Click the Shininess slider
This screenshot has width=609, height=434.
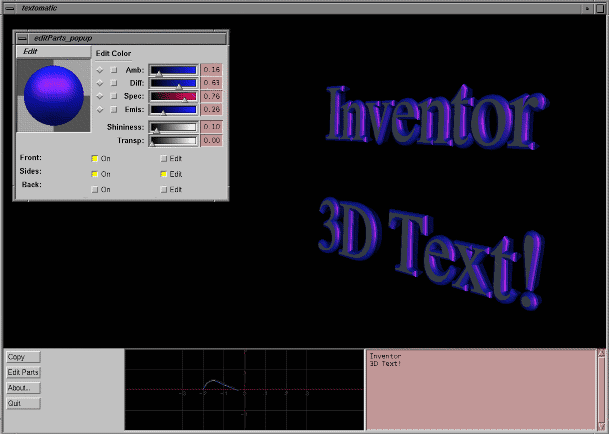[x=173, y=127]
